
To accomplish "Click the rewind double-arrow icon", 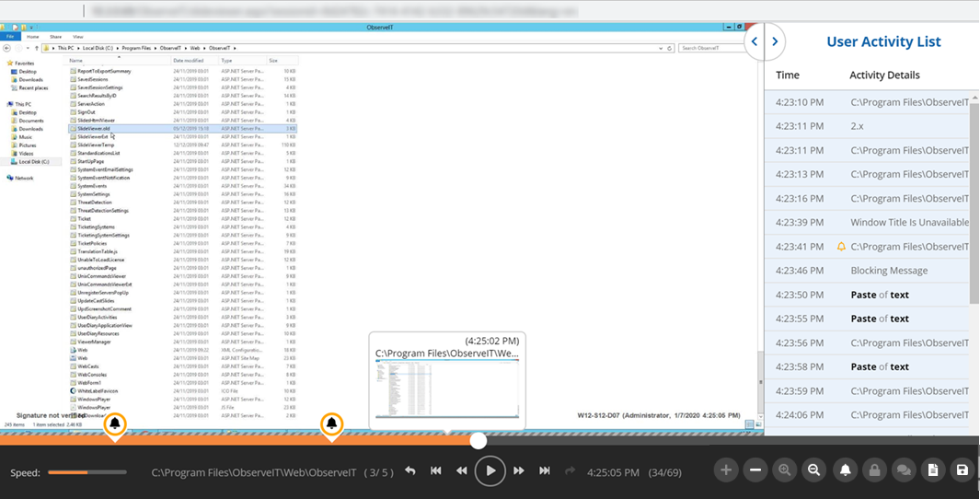I will (x=462, y=471).
